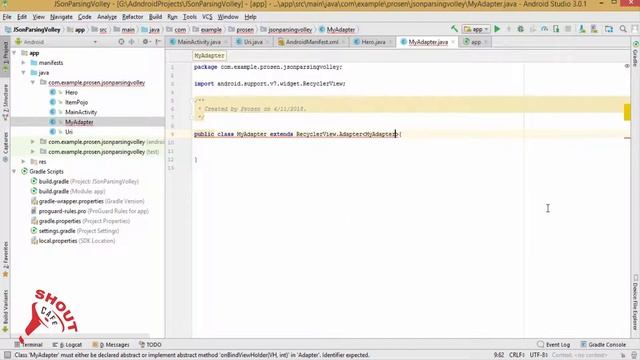
Task: Open the Analyze menu
Action: (107, 17)
